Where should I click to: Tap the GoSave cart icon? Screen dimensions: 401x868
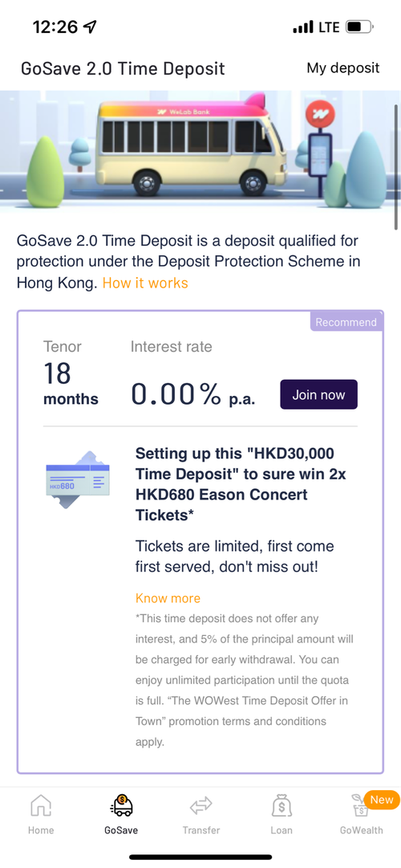point(121,805)
